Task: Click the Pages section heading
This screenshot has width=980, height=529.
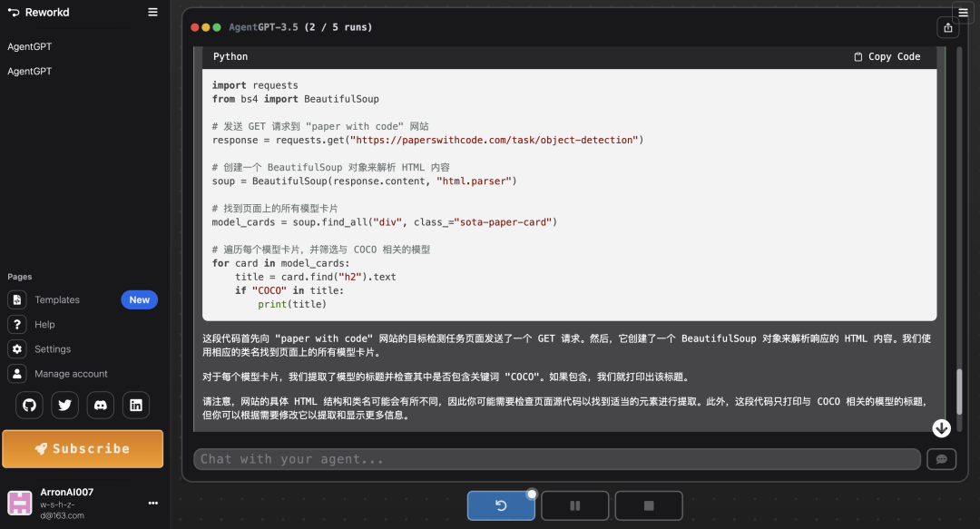Action: click(x=19, y=277)
